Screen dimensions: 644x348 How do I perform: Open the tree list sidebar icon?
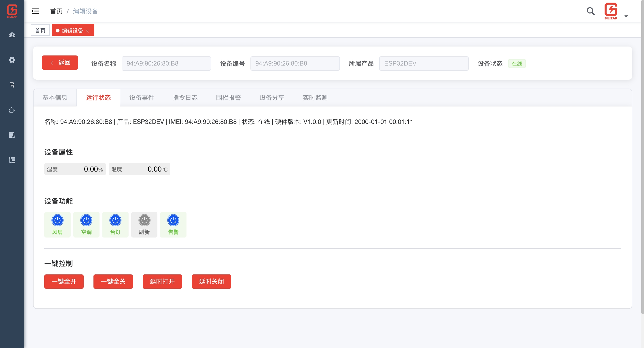12,160
